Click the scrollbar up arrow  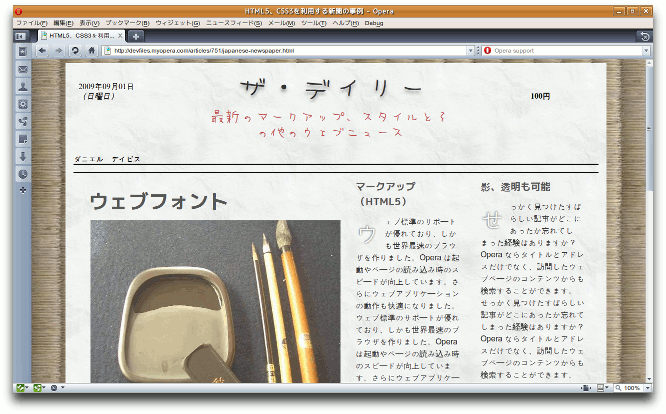649,63
